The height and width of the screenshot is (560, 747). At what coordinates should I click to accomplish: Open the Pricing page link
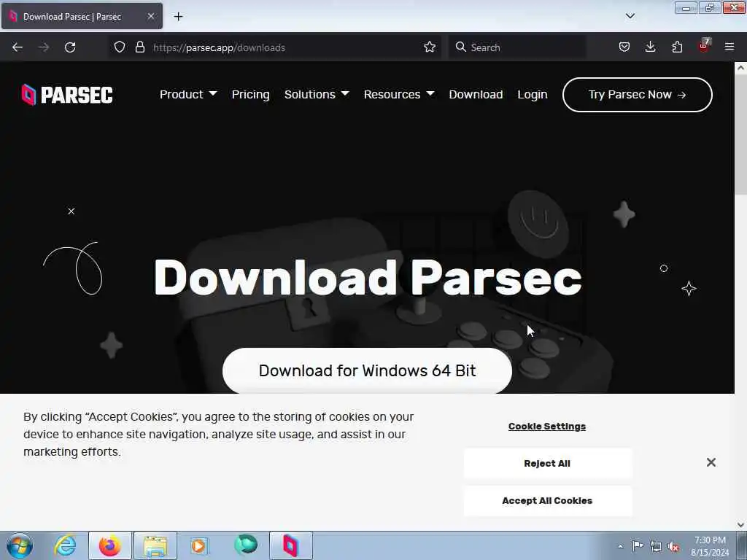251,95
